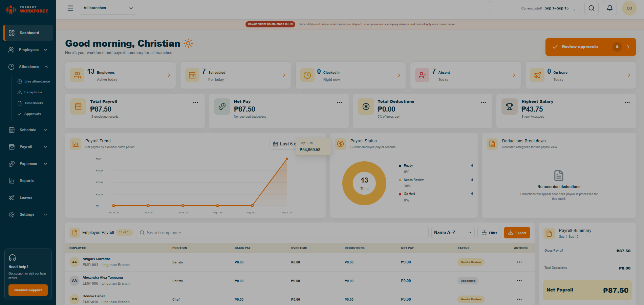The height and width of the screenshot is (305, 644).
Task: Open the Current cutoff period dropdown
Action: [535, 8]
